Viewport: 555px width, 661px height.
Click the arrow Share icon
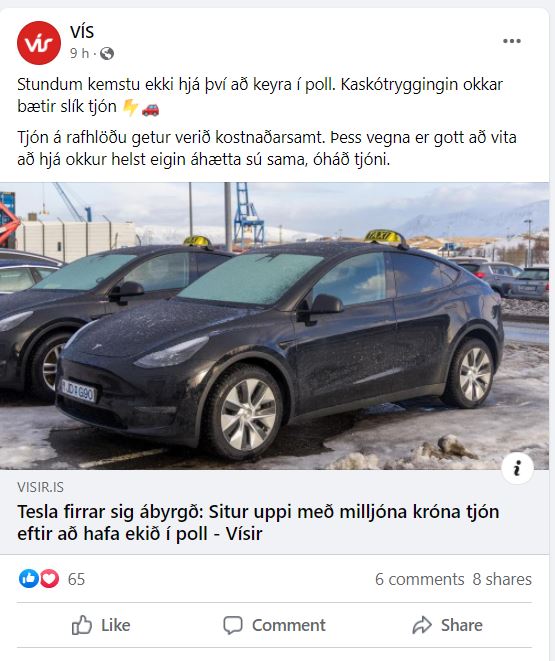click(x=422, y=625)
